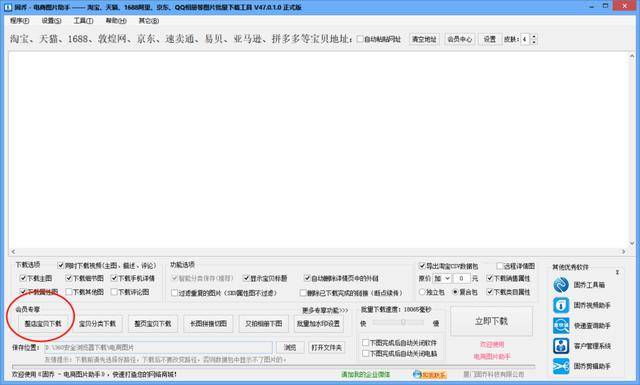Click the large URL list text area
Image resolution: width=640 pixels, height=385 pixels.
[318, 149]
